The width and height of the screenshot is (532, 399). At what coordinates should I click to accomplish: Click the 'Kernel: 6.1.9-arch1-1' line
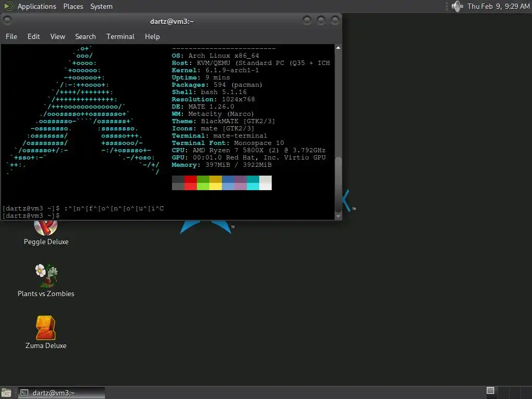point(216,70)
